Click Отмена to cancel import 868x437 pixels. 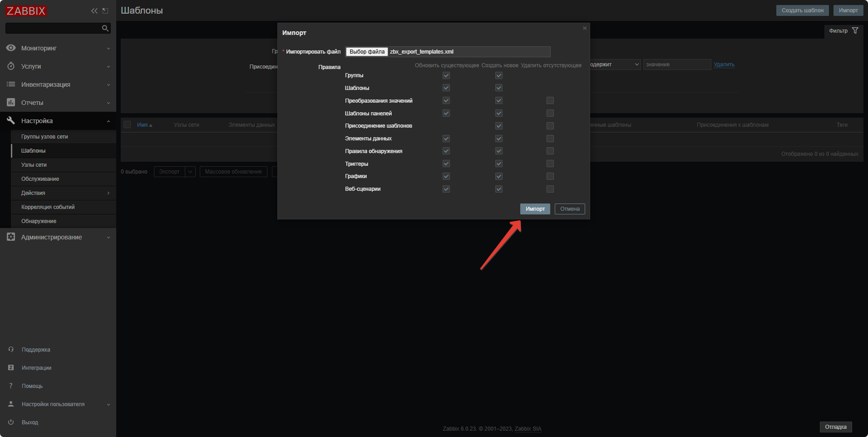[x=570, y=209]
